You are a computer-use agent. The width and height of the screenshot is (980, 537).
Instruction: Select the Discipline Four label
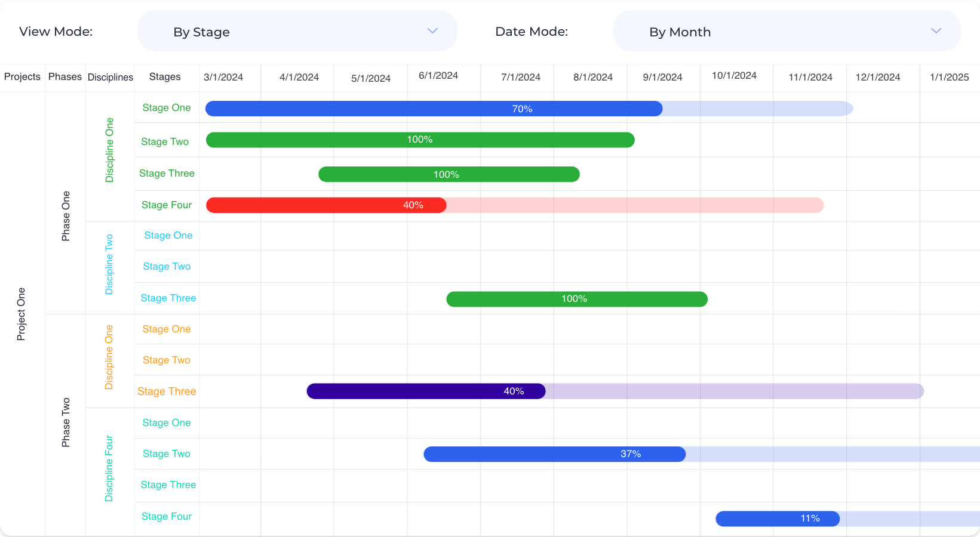click(x=109, y=468)
